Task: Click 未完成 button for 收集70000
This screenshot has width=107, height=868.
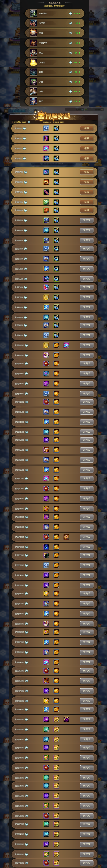Action: [86, 863]
